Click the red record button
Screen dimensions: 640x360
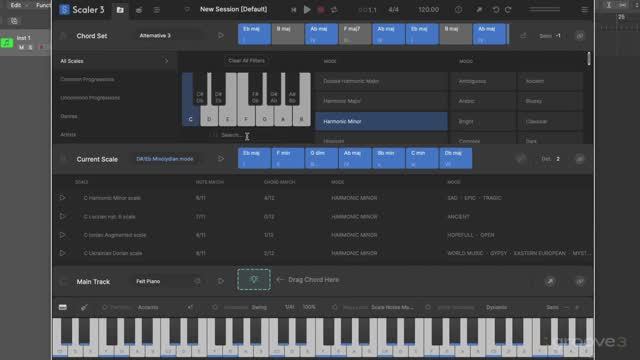pos(320,10)
